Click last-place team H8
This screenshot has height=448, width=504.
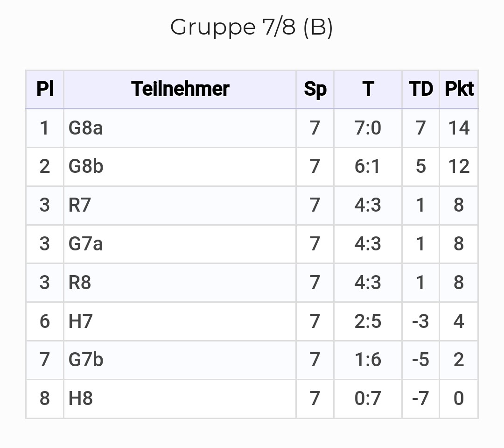click(81, 398)
